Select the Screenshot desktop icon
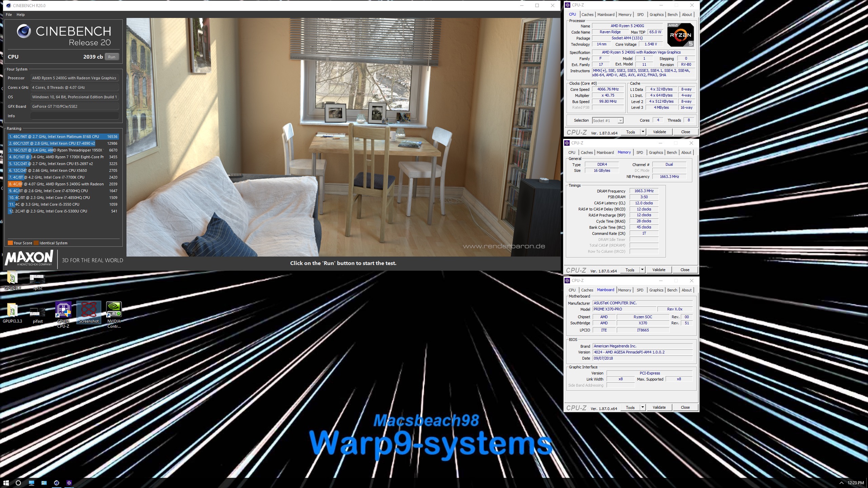868x488 pixels. (x=89, y=312)
